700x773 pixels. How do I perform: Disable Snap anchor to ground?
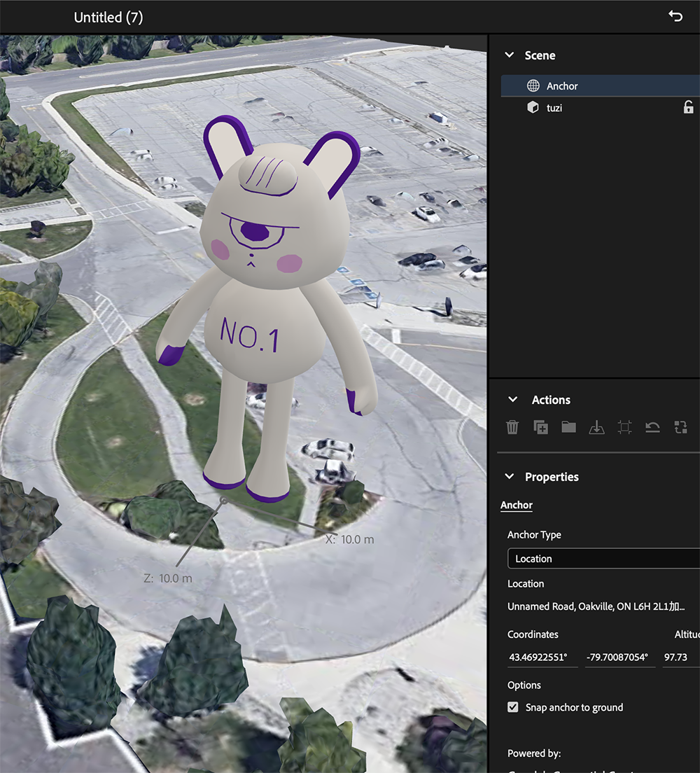tap(513, 707)
